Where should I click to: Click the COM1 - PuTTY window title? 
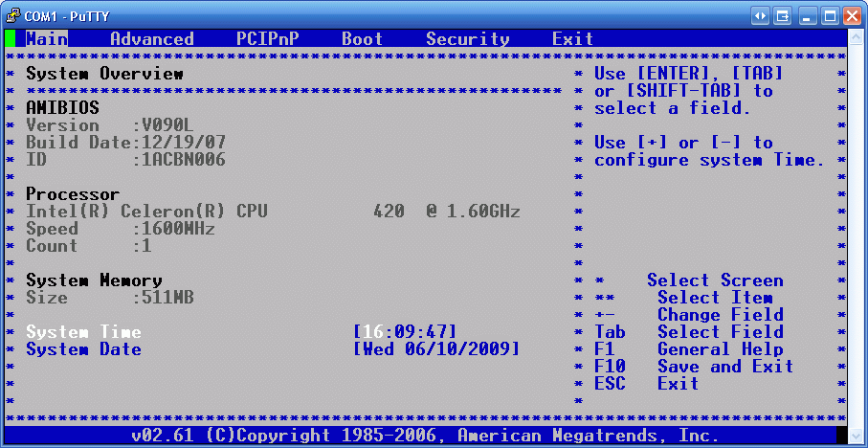(66, 16)
